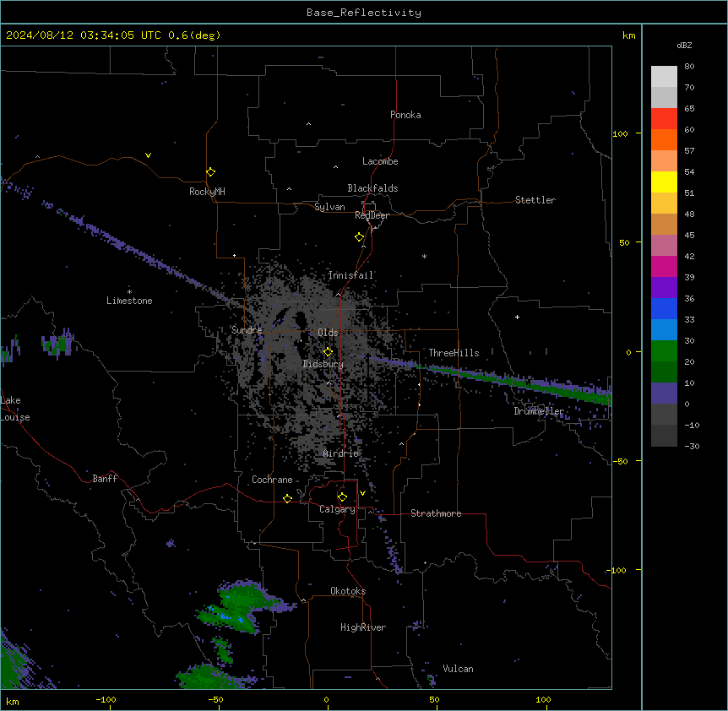Click the Banff map label

pyautogui.click(x=105, y=479)
